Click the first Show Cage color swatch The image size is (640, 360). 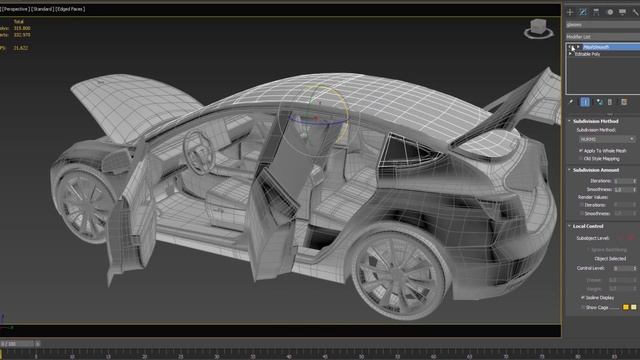626,307
